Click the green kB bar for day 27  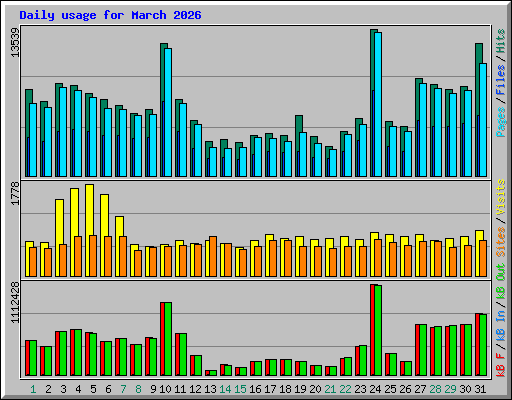click(x=423, y=350)
